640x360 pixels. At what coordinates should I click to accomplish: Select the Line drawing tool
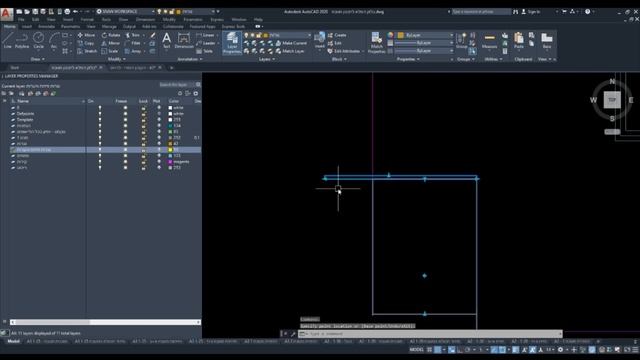click(7, 40)
